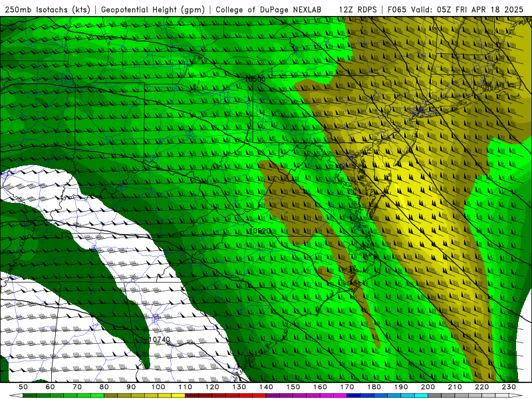Click the 60 value on color scale
The width and height of the screenshot is (532, 399).
50,387
